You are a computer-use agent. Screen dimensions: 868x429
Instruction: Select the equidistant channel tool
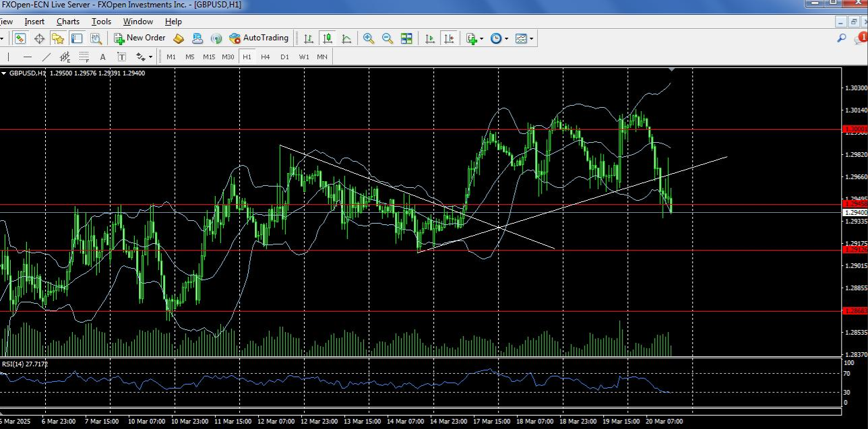click(65, 57)
